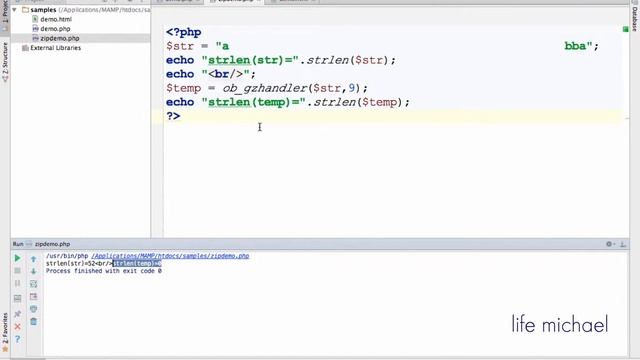
Task: Click the Run panel title label
Action: pos(18,244)
